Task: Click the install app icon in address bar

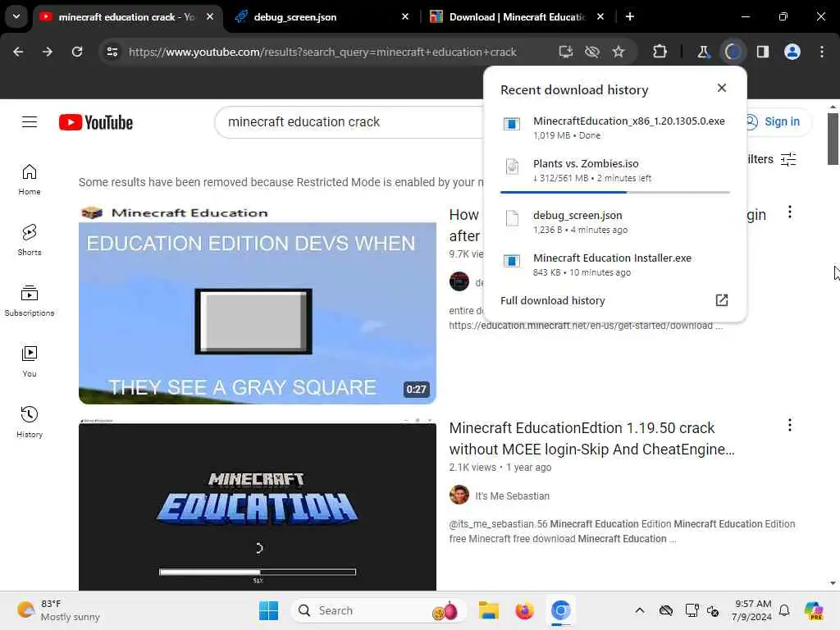Action: click(566, 52)
